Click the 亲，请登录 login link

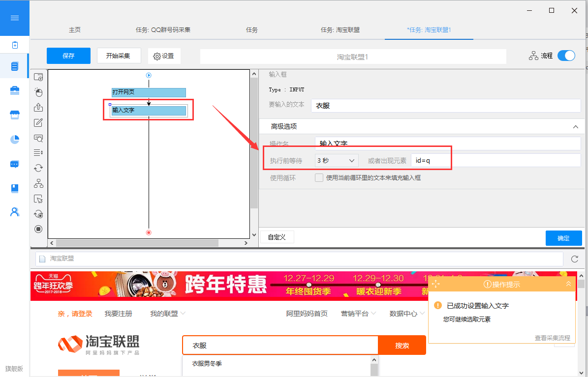point(75,314)
